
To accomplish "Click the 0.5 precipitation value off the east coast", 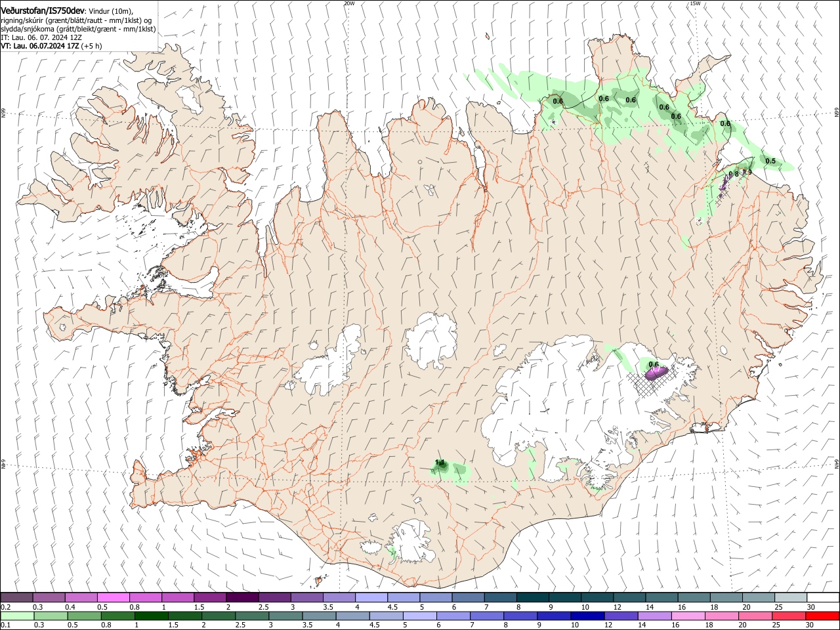I will click(770, 161).
